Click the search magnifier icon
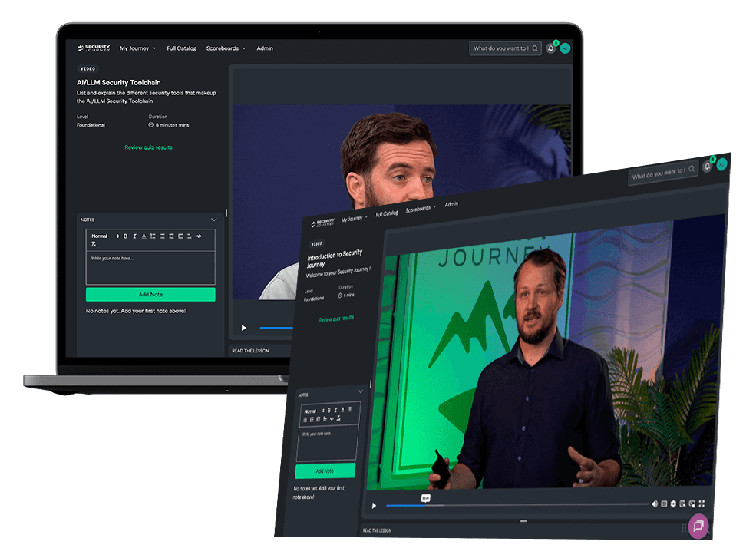756x558 pixels. click(x=534, y=48)
